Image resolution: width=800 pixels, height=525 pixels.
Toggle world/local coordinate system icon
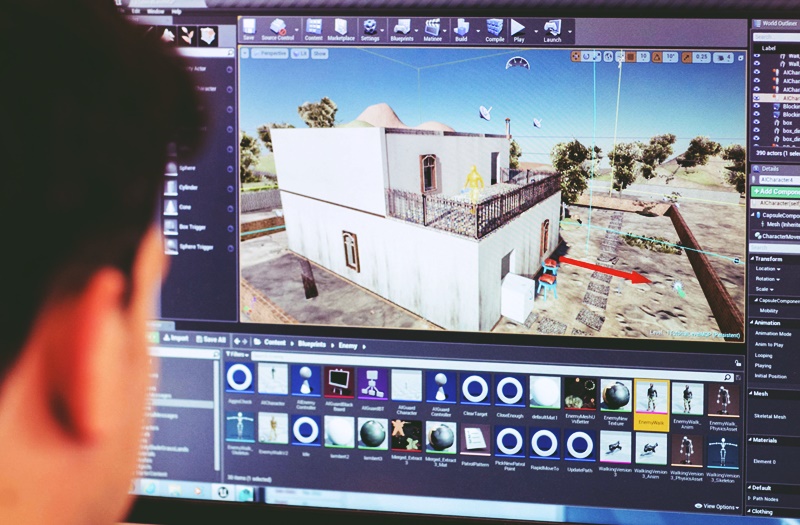[x=608, y=57]
